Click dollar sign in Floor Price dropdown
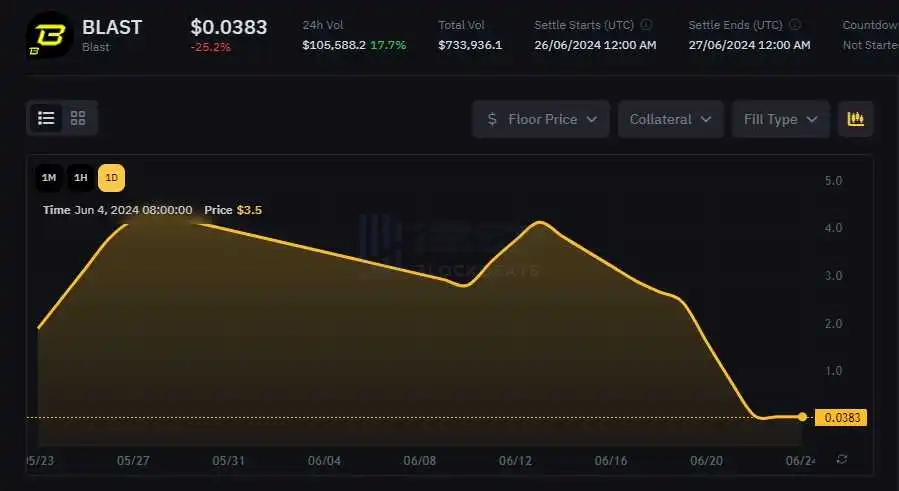899x491 pixels. pos(492,119)
